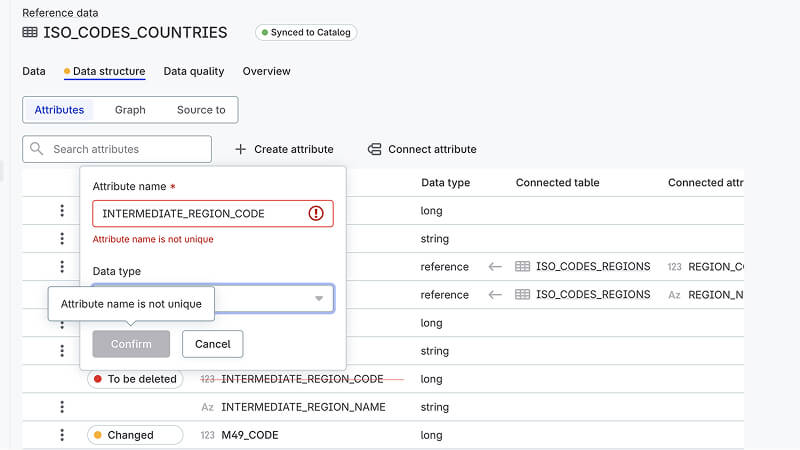Click the REGION_C connected attribute
The width and height of the screenshot is (800, 450).
pos(715,267)
